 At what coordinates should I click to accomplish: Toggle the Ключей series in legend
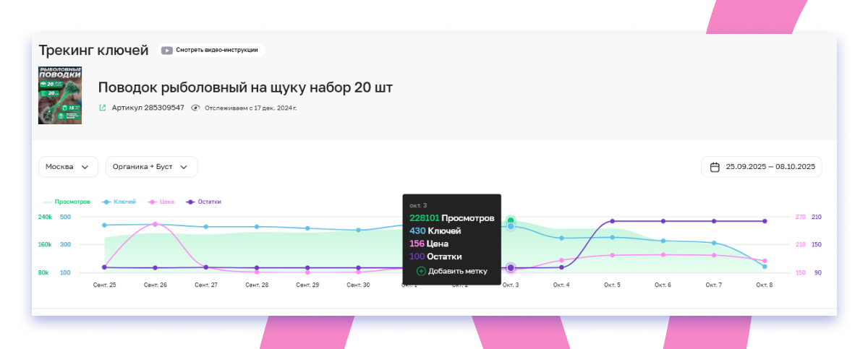pos(119,202)
